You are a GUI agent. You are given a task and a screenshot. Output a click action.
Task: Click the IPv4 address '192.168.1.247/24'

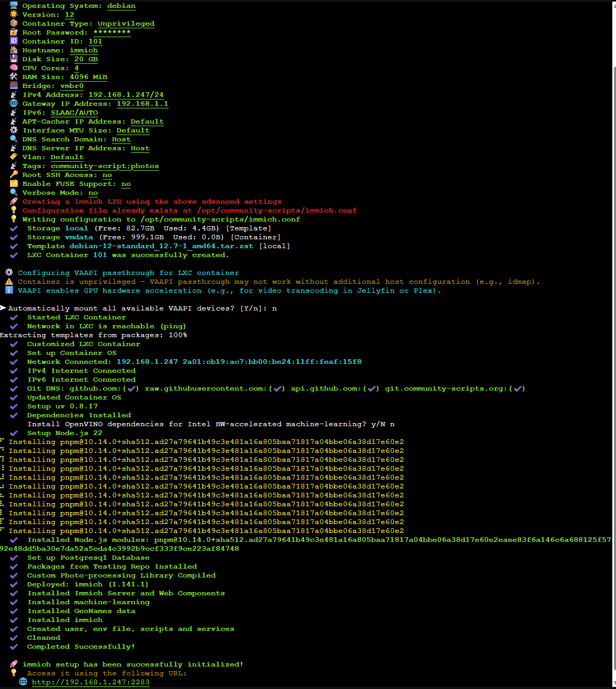pos(126,95)
